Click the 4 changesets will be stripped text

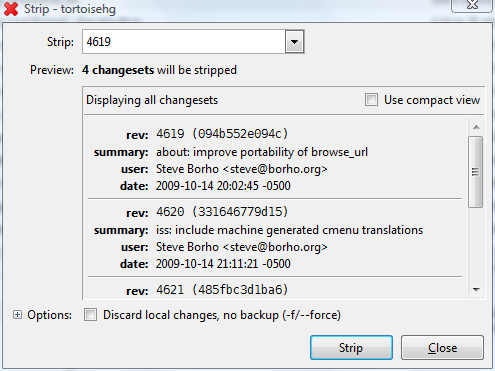pos(159,70)
